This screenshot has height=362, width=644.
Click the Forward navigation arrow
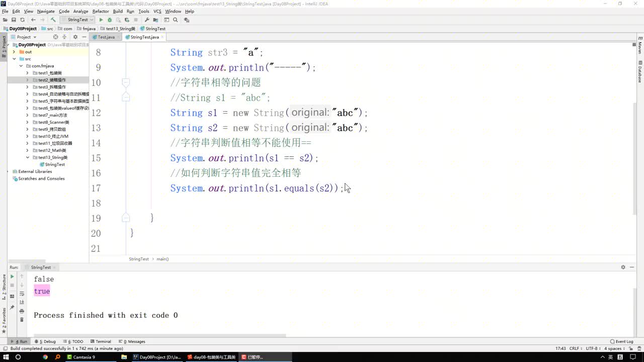tap(42, 20)
